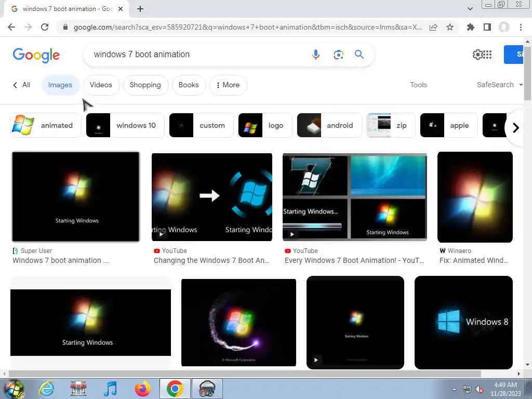Viewport: 532px width, 399px height.
Task: Switch to the Books tab
Action: 189,85
